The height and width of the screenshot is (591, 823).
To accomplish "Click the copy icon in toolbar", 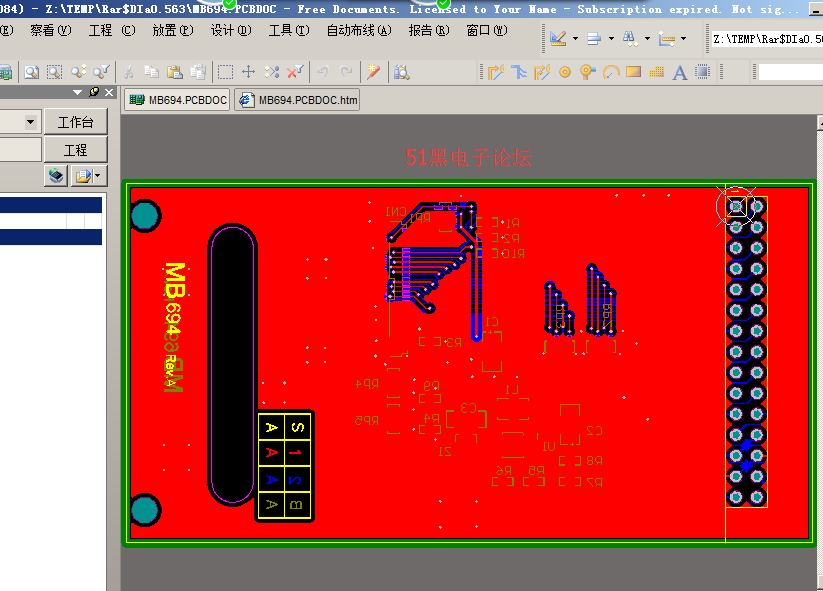I will 152,72.
